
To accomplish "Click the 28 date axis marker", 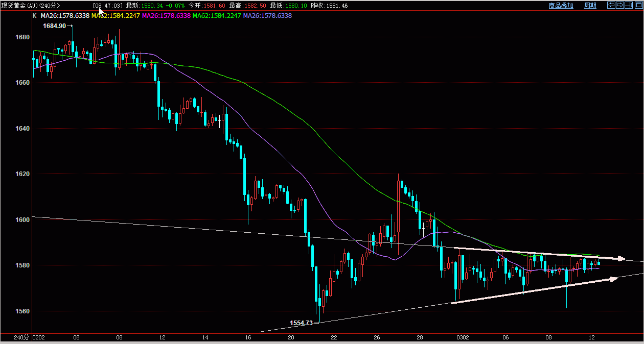I will [420, 338].
